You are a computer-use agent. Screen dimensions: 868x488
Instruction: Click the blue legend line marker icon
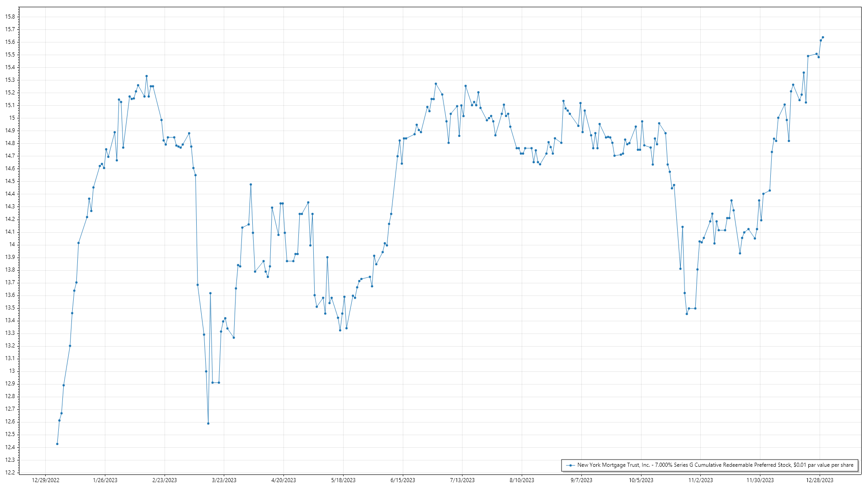(x=571, y=465)
